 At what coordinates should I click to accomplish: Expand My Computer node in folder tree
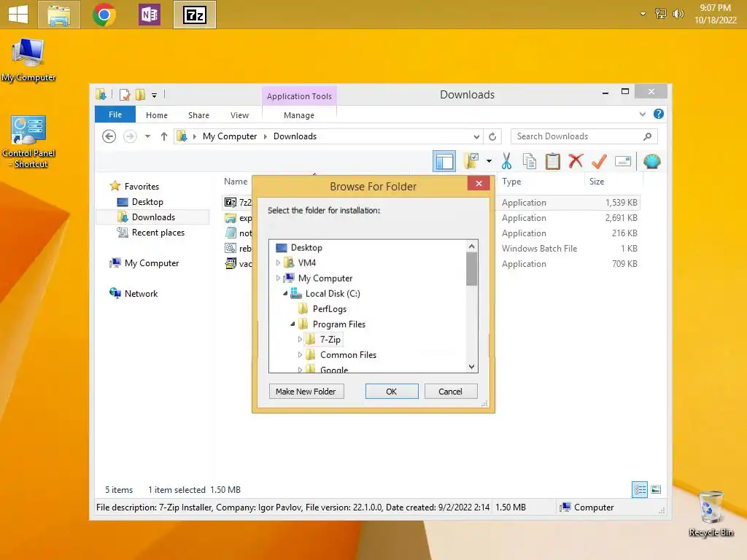tap(278, 278)
